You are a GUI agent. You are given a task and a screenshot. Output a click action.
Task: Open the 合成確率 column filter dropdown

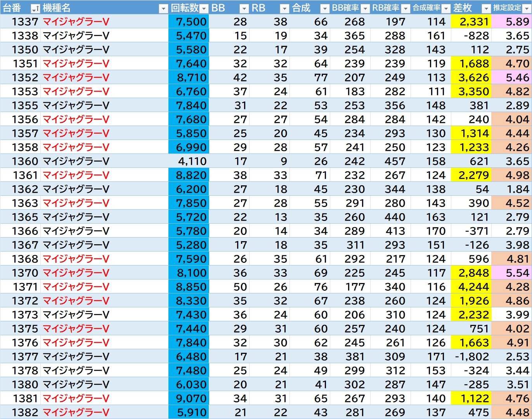click(x=446, y=9)
